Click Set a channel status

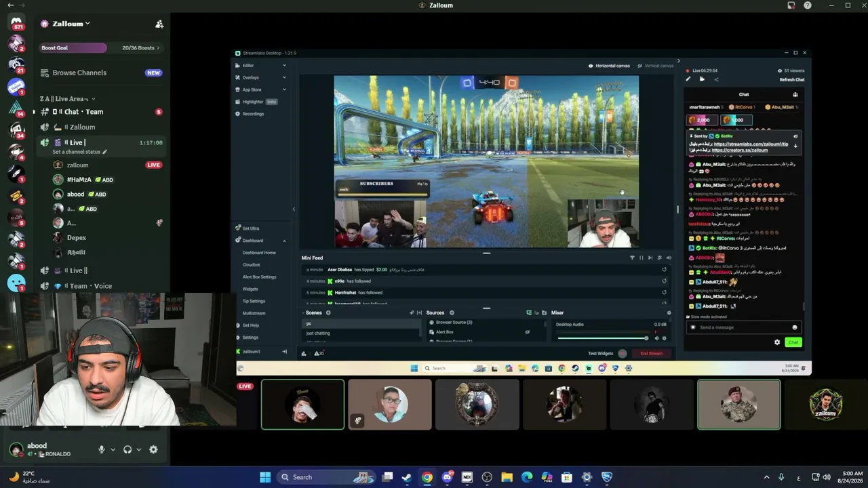79,152
